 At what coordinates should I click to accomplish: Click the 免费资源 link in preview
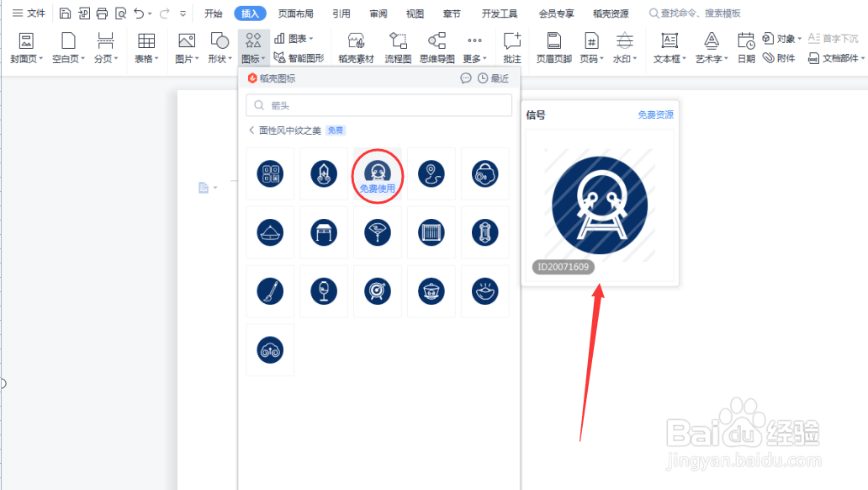[655, 115]
